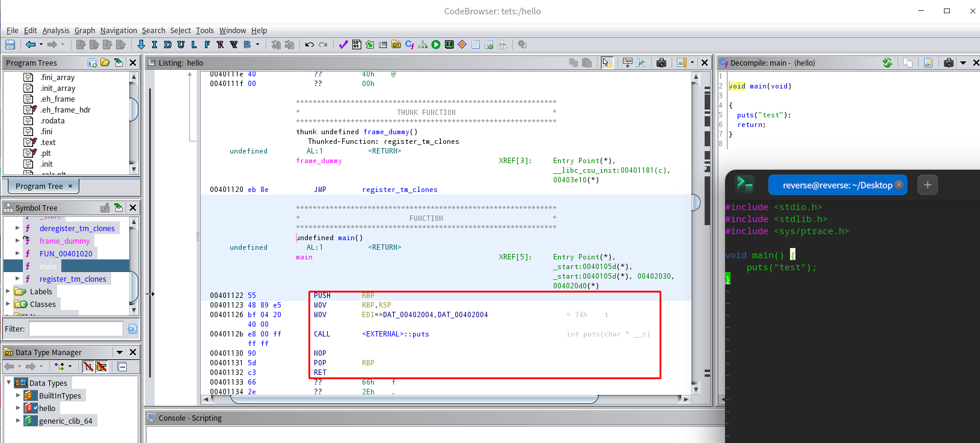Viewport: 980px width, 443px height.
Task: Jump to next defined data with D icon
Action: (x=168, y=45)
